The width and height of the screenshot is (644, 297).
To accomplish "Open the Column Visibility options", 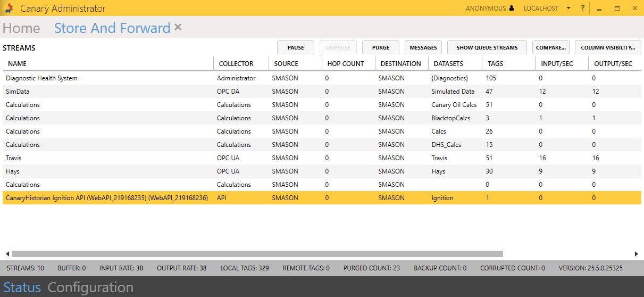I will tap(608, 47).
